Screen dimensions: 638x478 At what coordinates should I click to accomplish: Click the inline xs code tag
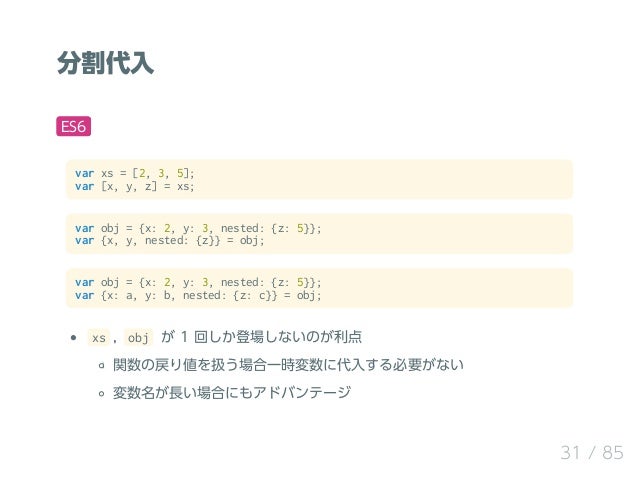click(98, 338)
